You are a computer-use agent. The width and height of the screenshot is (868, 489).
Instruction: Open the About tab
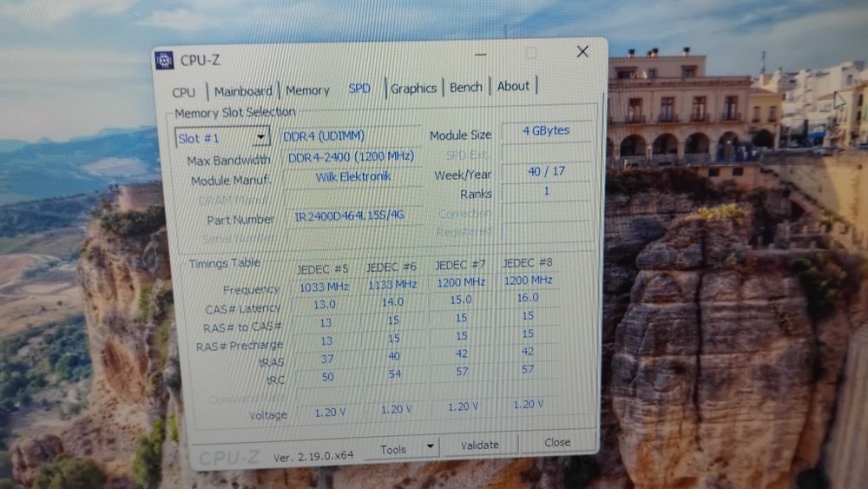513,86
